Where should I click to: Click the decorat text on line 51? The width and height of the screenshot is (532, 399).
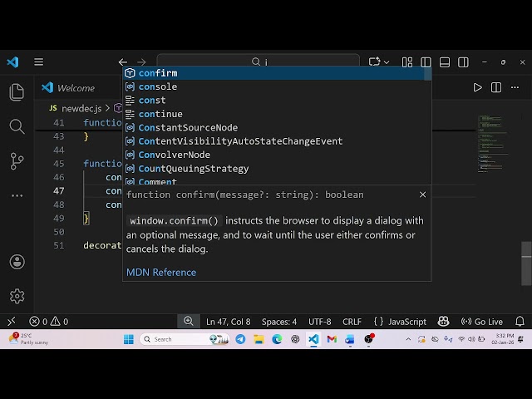tap(102, 245)
